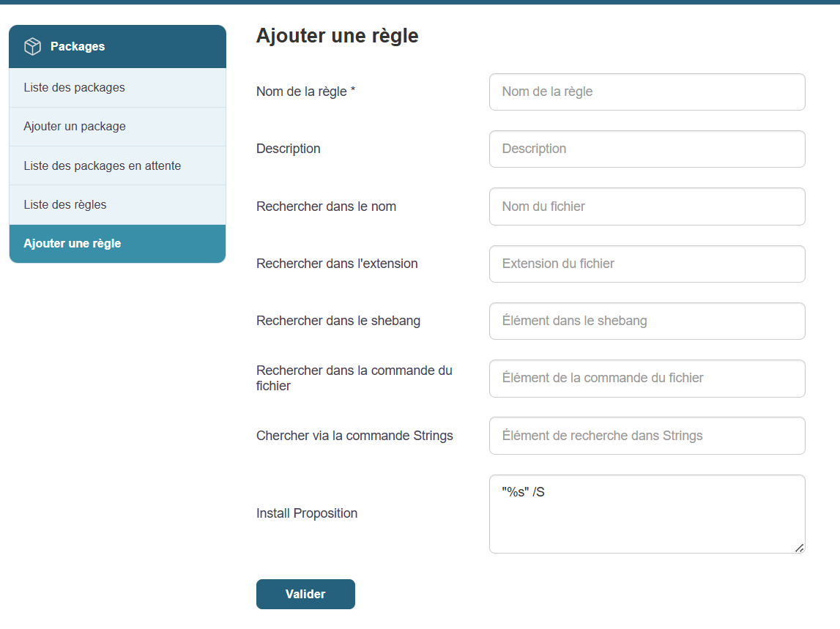Click the Extension du fichier input
Viewport: 840px width, 629px height.
tap(647, 264)
